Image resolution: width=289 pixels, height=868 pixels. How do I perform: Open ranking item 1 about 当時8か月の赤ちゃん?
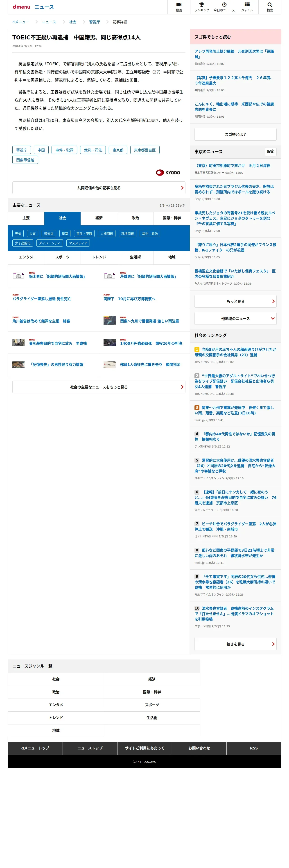235,352
